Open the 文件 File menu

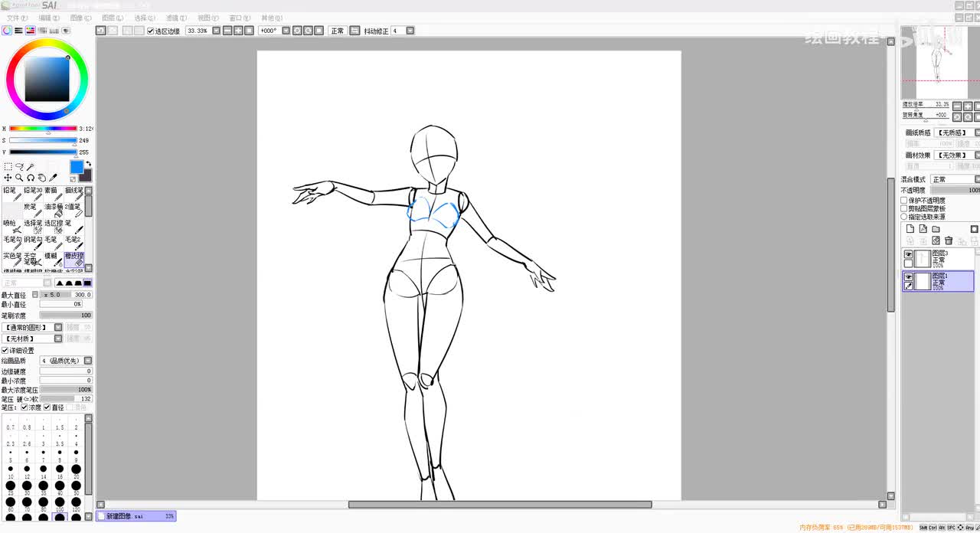pyautogui.click(x=17, y=18)
